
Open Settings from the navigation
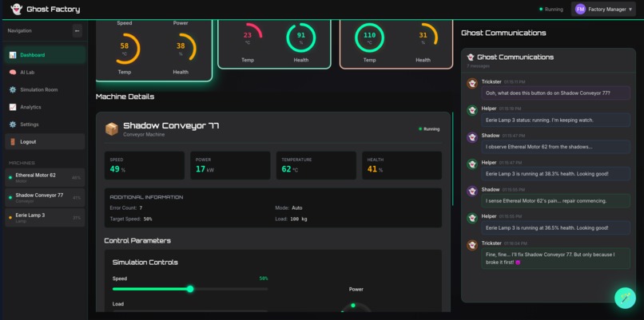point(46,124)
